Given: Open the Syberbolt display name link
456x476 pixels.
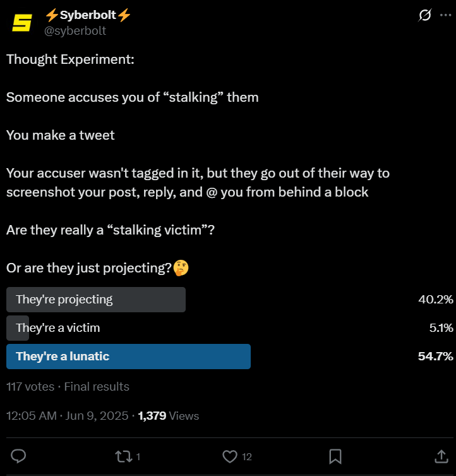Looking at the screenshot, I should [88, 15].
